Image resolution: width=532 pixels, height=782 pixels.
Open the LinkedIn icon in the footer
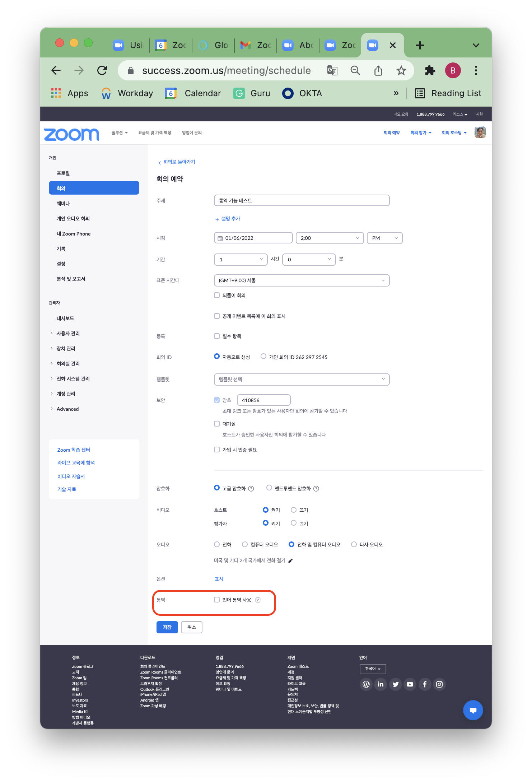(x=381, y=684)
